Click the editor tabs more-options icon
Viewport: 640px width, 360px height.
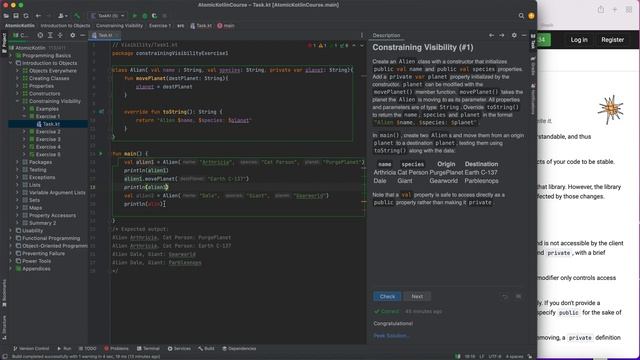coord(362,36)
